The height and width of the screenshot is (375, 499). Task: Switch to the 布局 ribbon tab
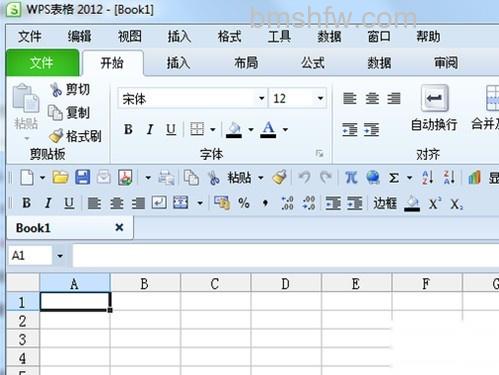click(246, 63)
